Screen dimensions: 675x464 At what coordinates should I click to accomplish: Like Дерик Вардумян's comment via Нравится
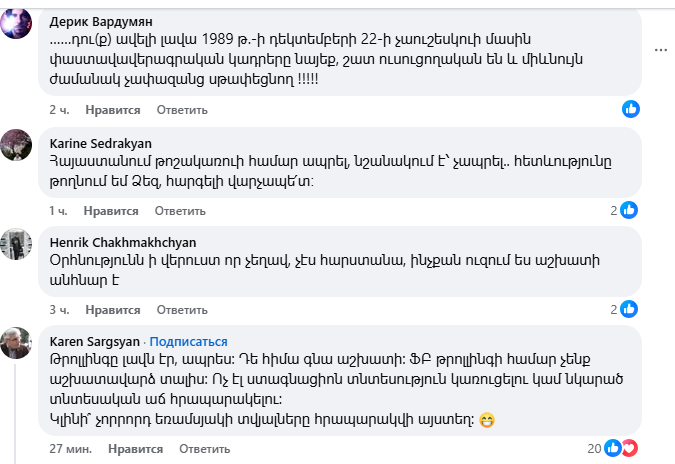click(110, 109)
